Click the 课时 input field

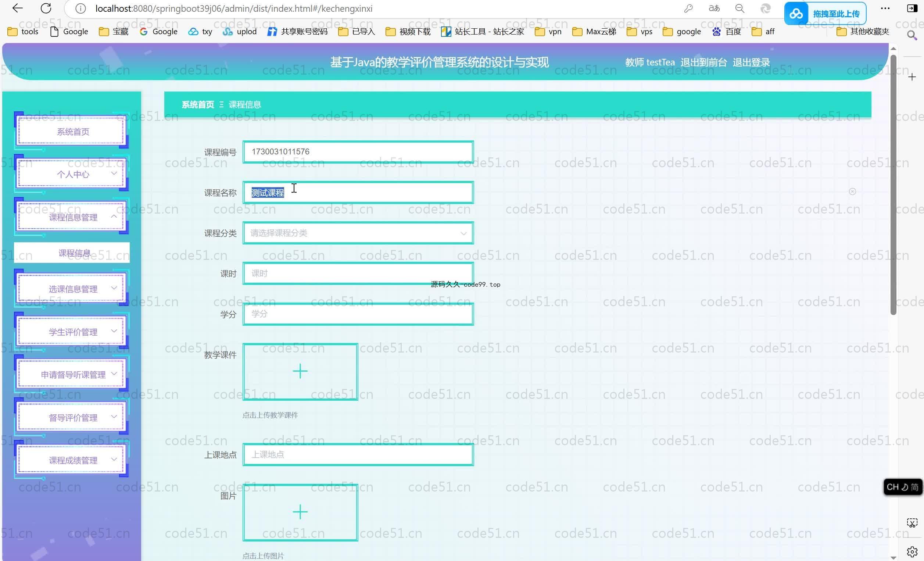[358, 274]
